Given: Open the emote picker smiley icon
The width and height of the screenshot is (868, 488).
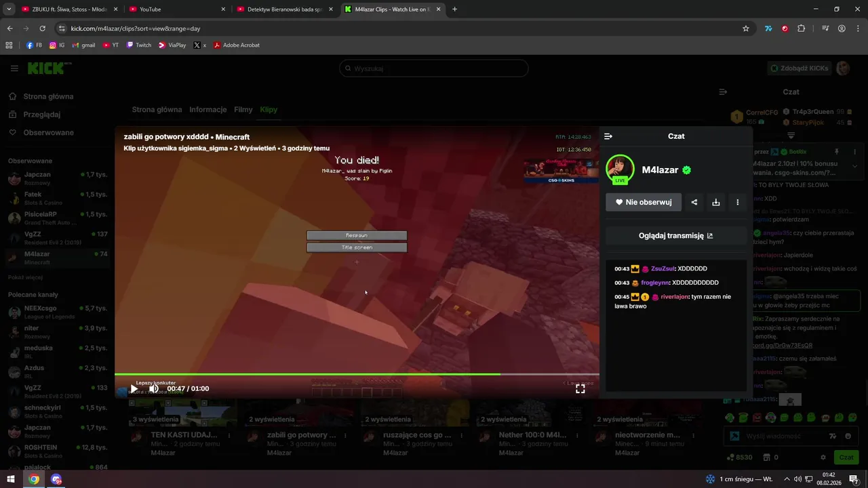Looking at the screenshot, I should point(848,436).
